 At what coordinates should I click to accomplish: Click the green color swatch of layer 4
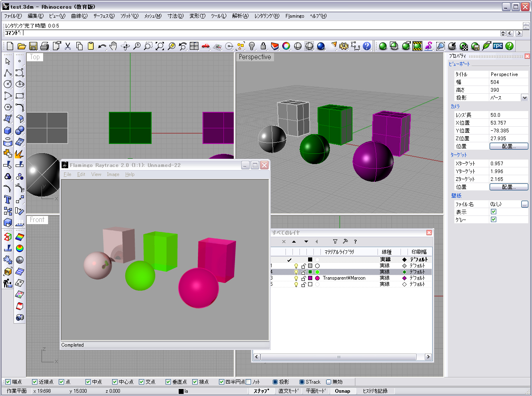click(310, 272)
